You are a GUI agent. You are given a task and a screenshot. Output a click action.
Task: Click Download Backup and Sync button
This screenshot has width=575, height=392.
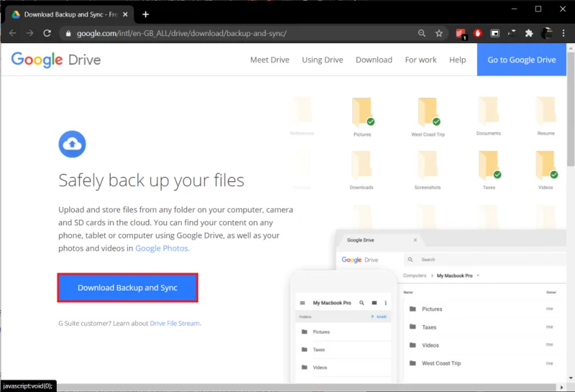click(x=128, y=288)
